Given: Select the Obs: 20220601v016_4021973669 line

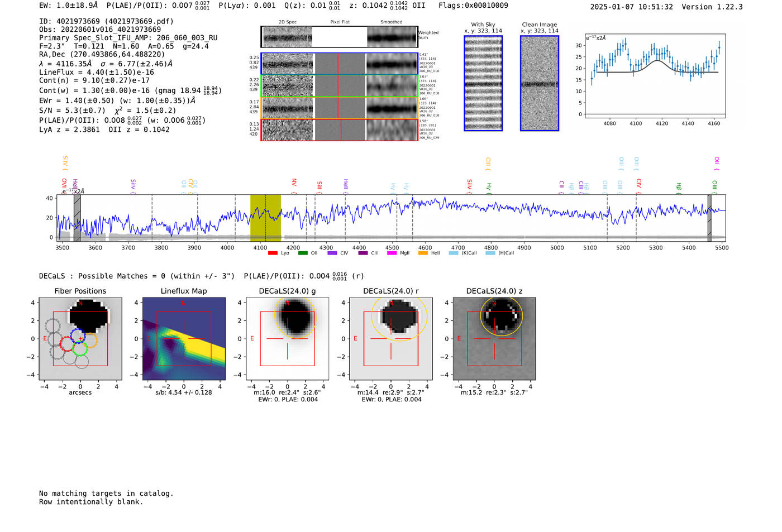Looking at the screenshot, I should (100, 30).
